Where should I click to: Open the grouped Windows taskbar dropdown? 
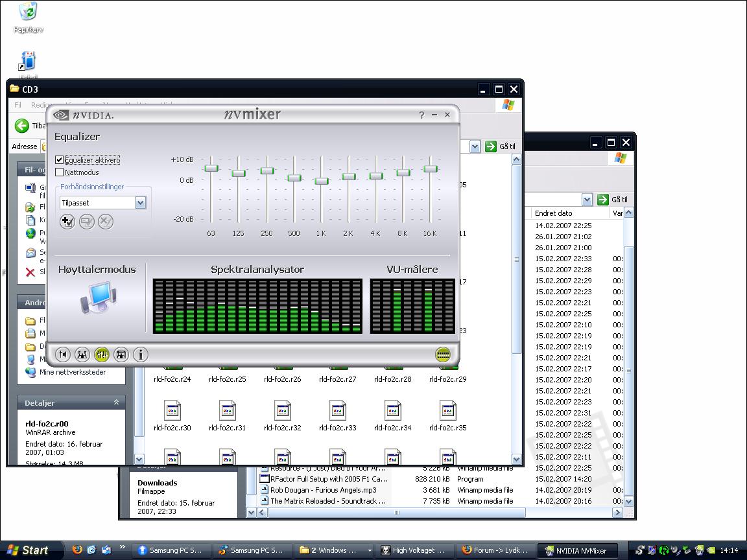[370, 550]
